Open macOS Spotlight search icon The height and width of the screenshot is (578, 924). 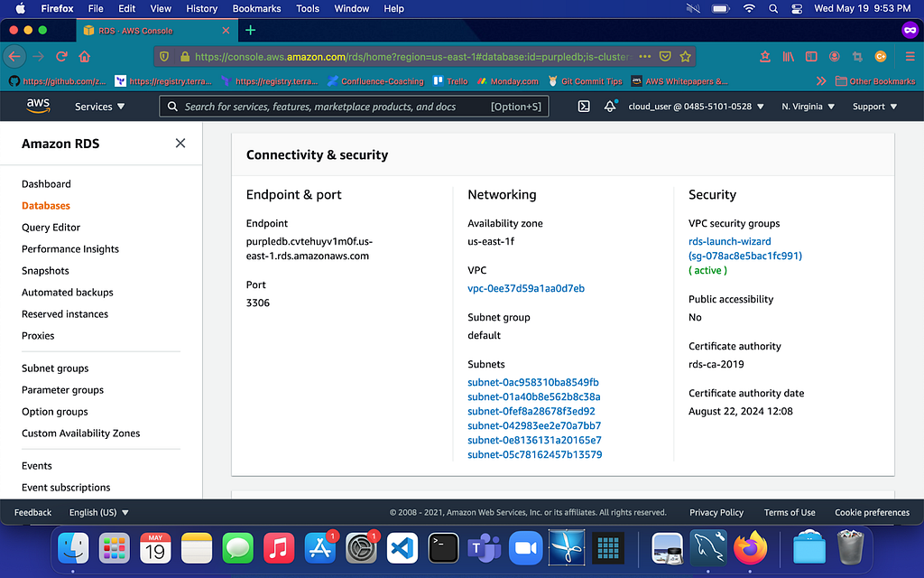coord(773,9)
